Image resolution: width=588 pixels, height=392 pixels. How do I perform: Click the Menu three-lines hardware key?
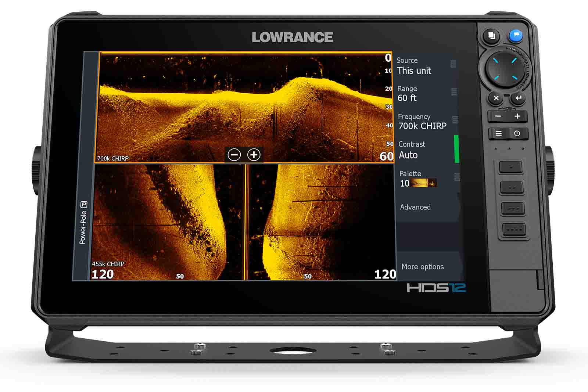(499, 133)
